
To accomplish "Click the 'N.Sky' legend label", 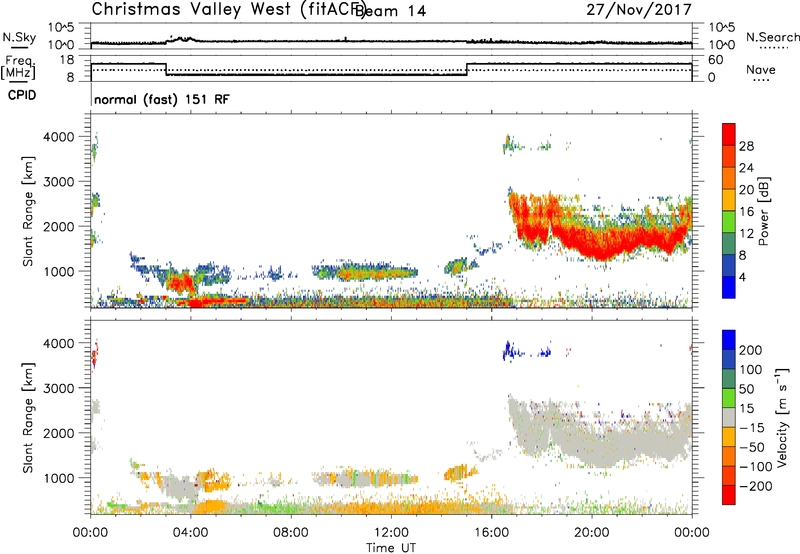I will coord(19,37).
